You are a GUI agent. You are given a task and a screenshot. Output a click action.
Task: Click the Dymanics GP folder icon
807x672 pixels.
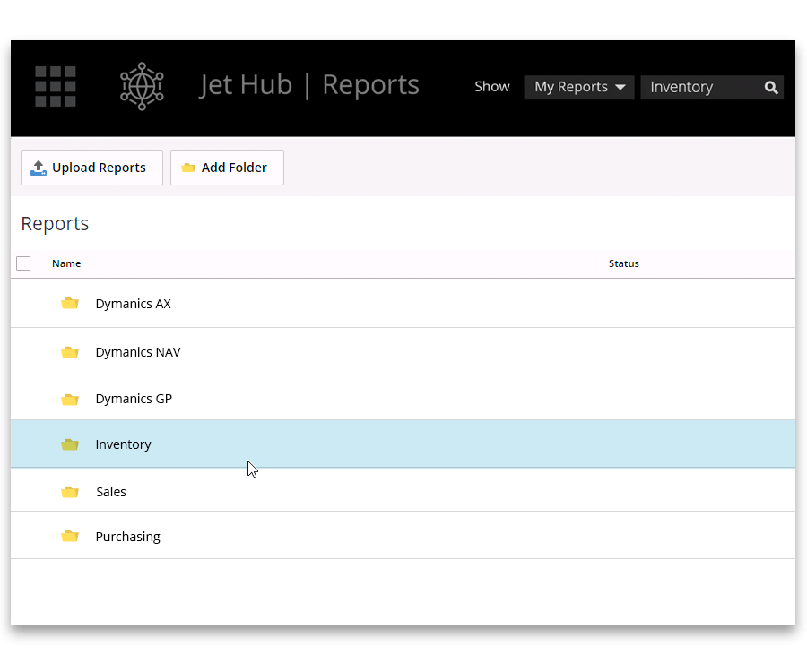pyautogui.click(x=69, y=400)
